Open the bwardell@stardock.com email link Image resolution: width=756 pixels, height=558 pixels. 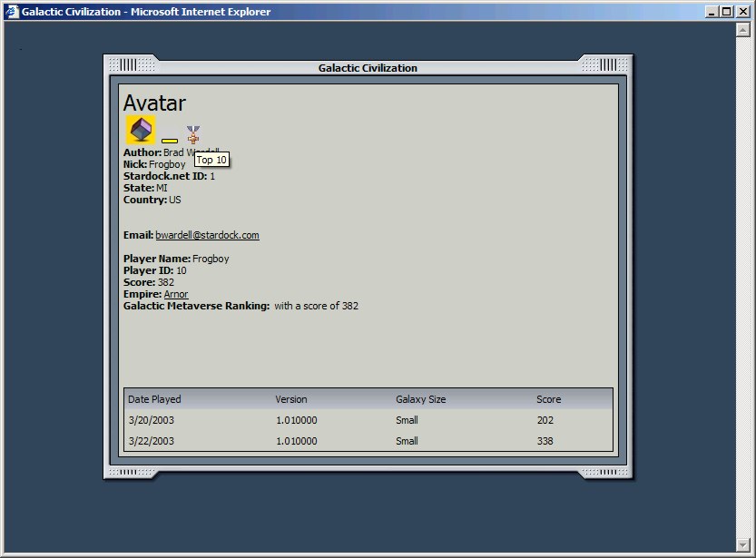(x=207, y=235)
